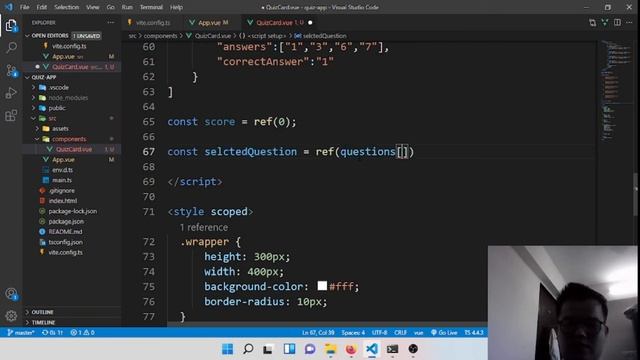Viewport: 640px width, 360px height.
Task: Click Spaces: 4 indentation setting
Action: [x=353, y=333]
